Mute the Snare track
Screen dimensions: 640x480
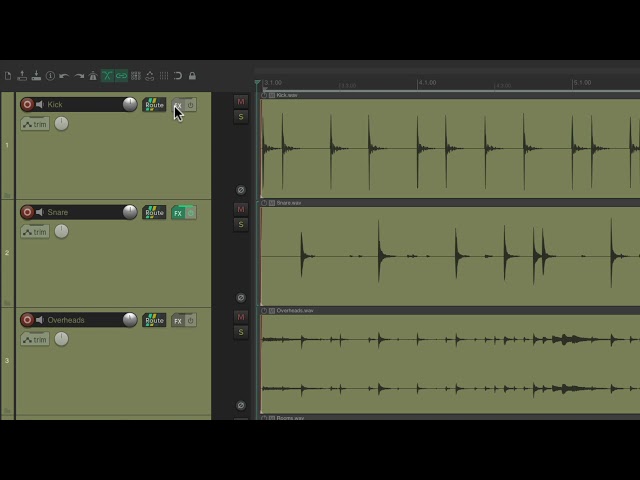(x=241, y=209)
